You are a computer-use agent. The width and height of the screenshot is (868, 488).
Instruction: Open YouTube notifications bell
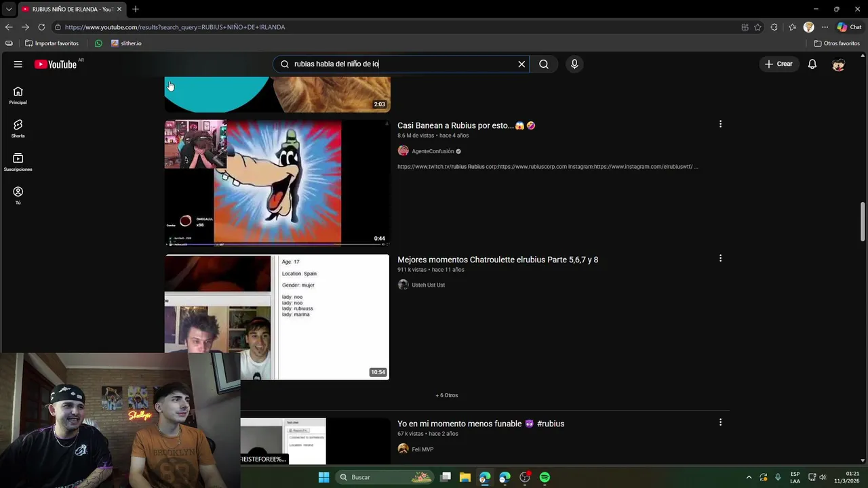[812, 64]
